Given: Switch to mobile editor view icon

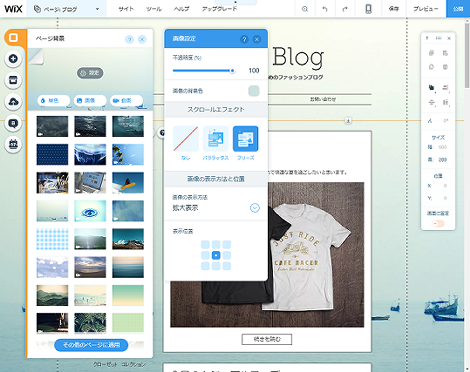Looking at the screenshot, I should (x=368, y=9).
